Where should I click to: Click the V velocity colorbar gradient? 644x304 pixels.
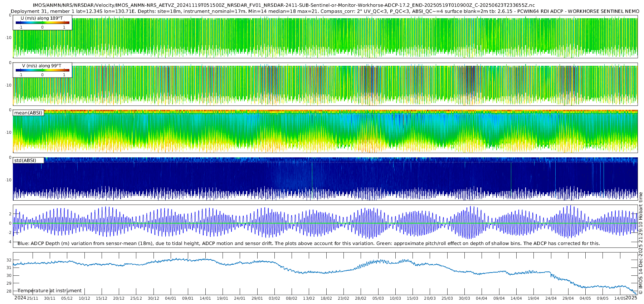click(42, 70)
